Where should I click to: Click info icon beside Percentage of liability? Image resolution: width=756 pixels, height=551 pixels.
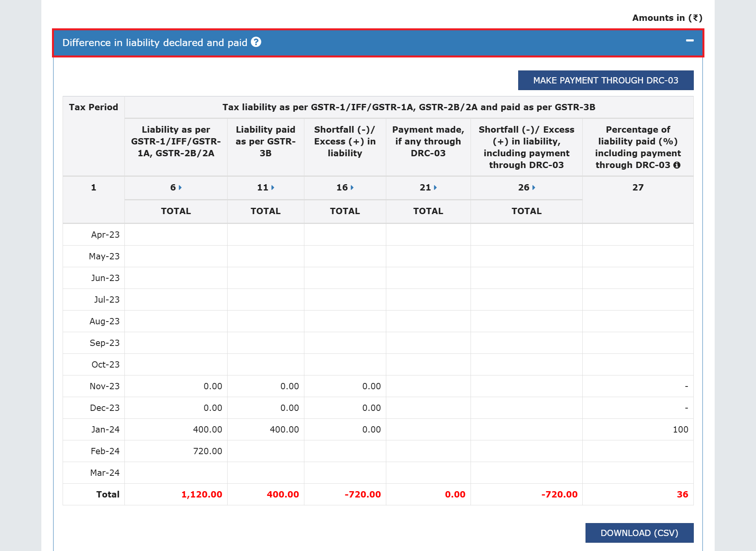677,165
